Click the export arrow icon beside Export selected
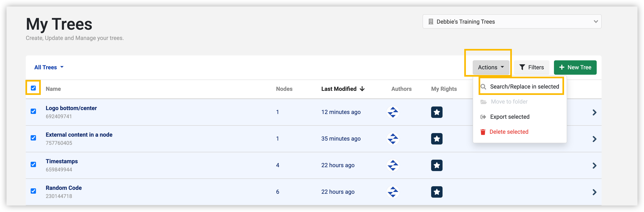The height and width of the screenshot is (212, 644). (x=483, y=116)
